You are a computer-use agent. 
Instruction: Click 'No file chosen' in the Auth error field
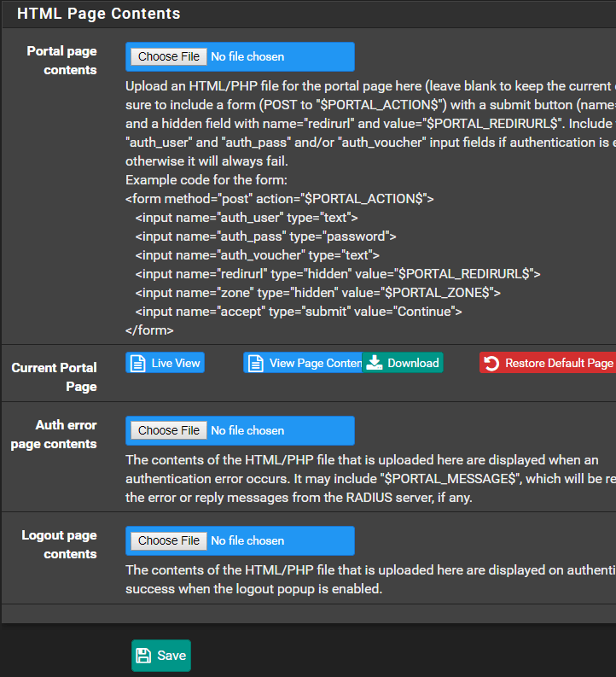[x=247, y=430]
